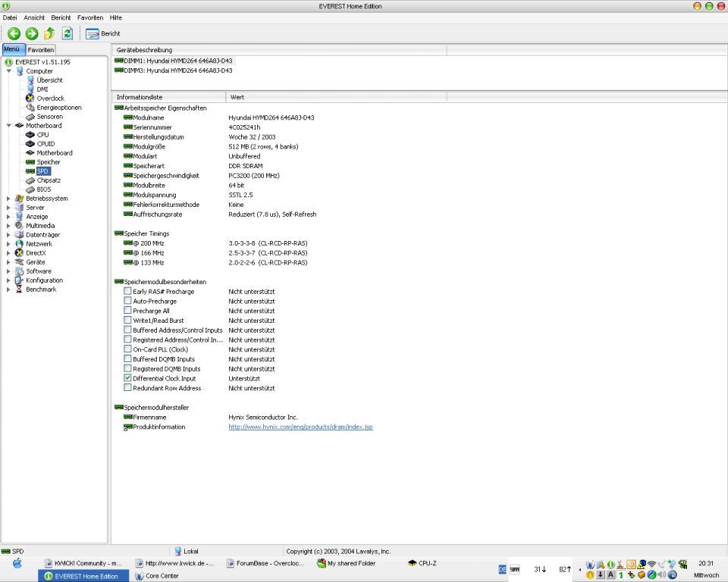Expand the Betriebssystem tree node
This screenshot has height=582, width=728.
pyautogui.click(x=8, y=199)
